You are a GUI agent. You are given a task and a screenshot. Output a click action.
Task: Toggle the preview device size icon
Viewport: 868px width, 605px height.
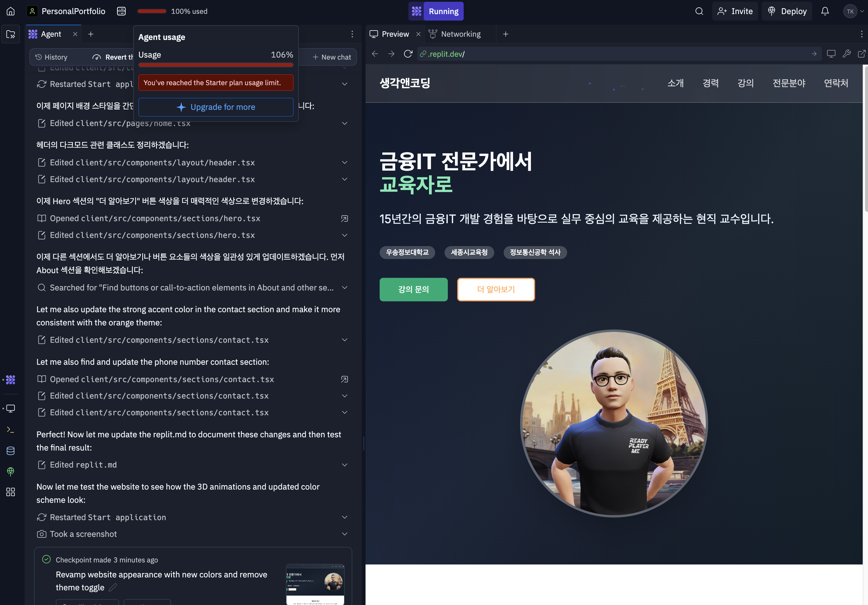pyautogui.click(x=831, y=54)
